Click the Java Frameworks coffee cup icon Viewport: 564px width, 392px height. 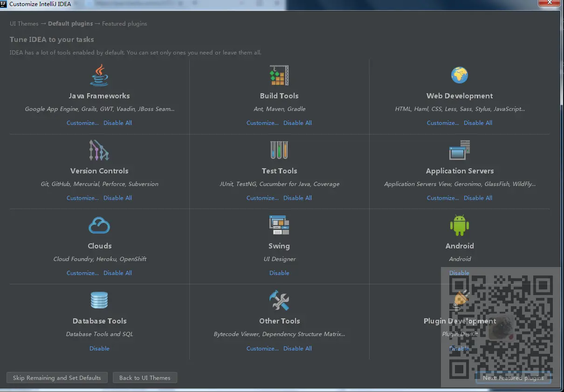tap(99, 75)
